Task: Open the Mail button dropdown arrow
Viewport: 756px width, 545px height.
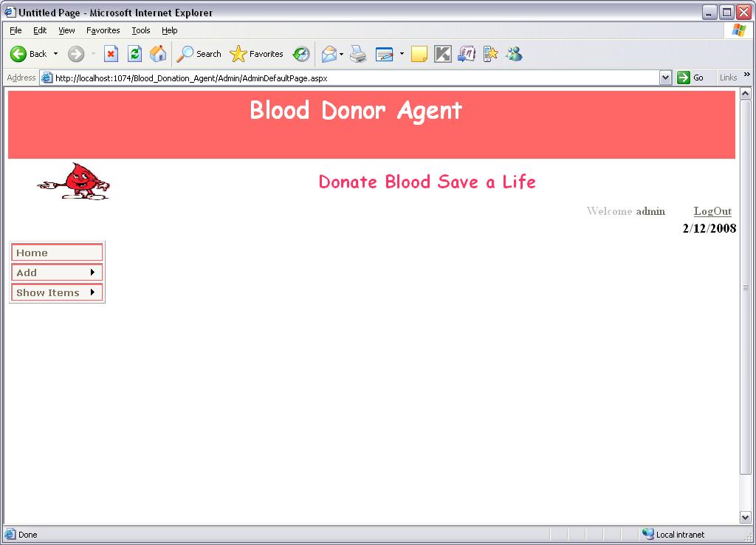Action: coord(341,54)
